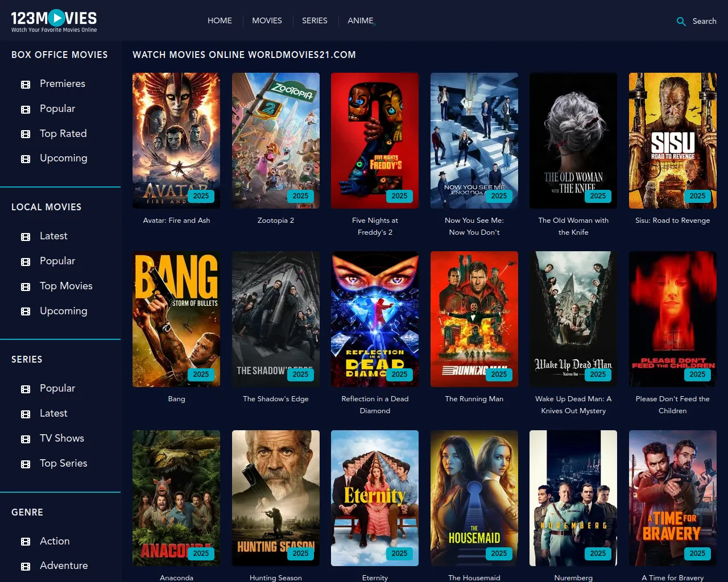Click film icon beside Latest under Local Movies
Image resolution: width=728 pixels, height=582 pixels.
pos(26,237)
